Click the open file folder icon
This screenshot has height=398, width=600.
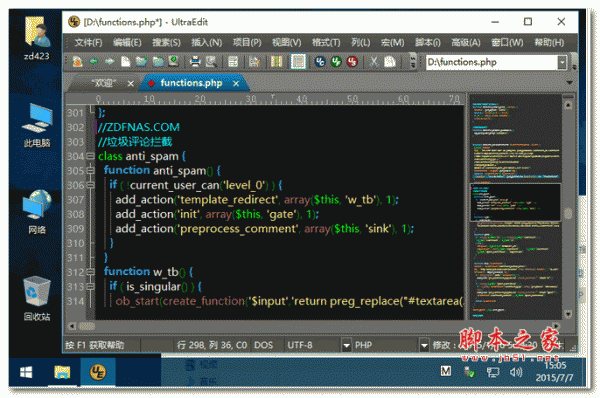141,62
